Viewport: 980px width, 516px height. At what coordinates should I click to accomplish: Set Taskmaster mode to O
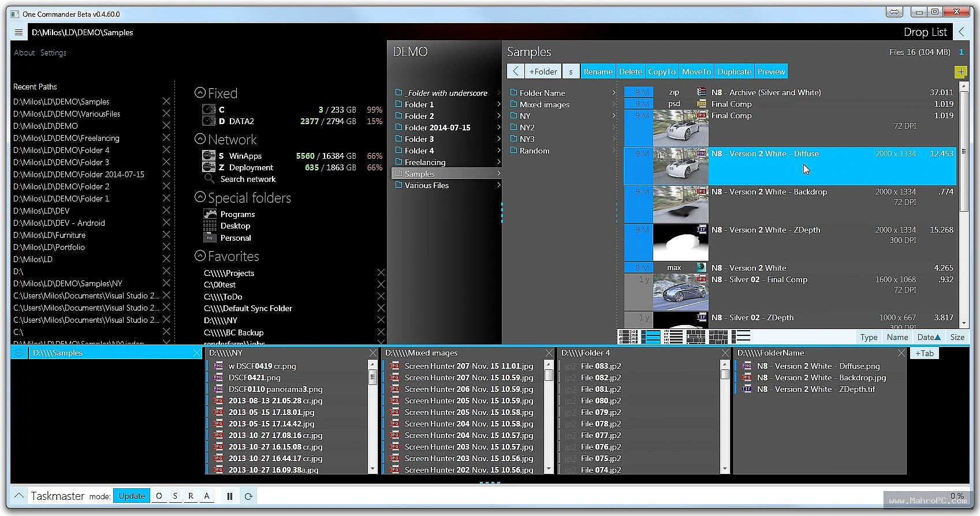click(159, 496)
